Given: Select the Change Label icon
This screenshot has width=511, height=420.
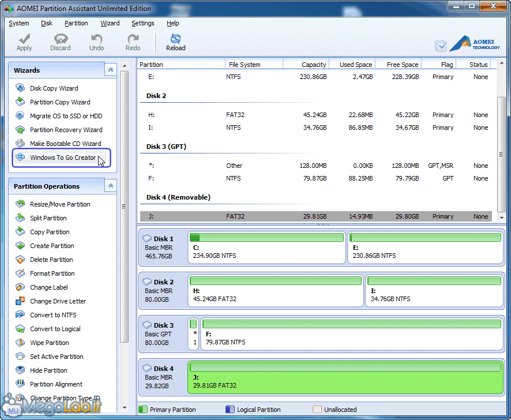Looking at the screenshot, I should [x=20, y=287].
